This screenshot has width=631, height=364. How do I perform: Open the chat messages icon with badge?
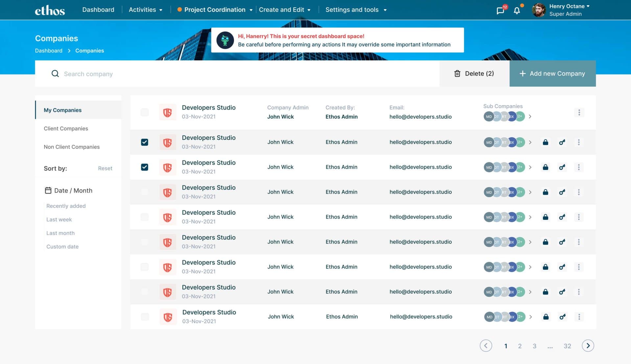(500, 11)
